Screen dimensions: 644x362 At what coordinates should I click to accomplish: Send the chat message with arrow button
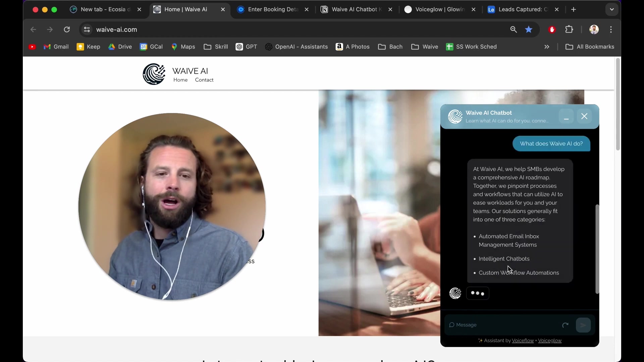(x=583, y=325)
